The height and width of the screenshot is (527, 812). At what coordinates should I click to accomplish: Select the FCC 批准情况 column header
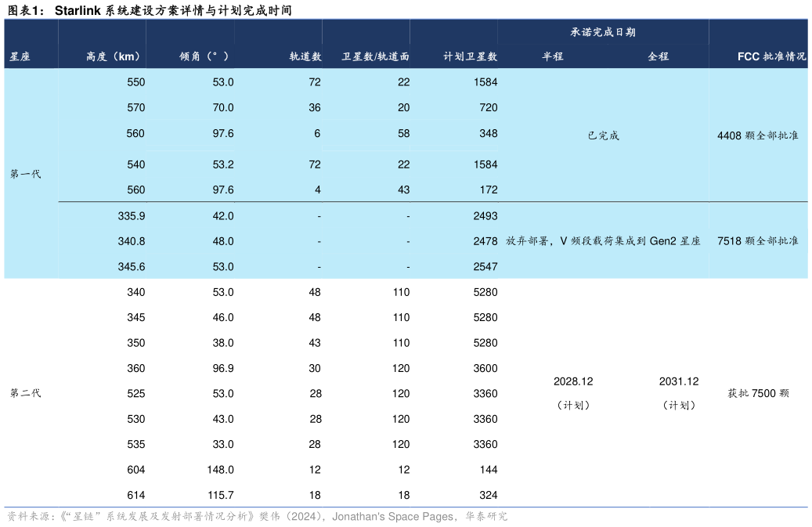(x=772, y=56)
